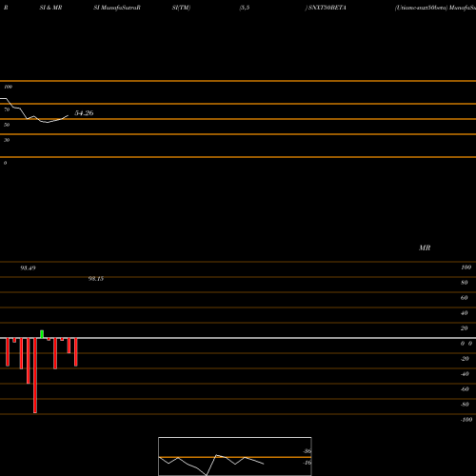The height and width of the screenshot is (476, 476).
Task: Click the -20 label on MR axis
Action: [465, 358]
